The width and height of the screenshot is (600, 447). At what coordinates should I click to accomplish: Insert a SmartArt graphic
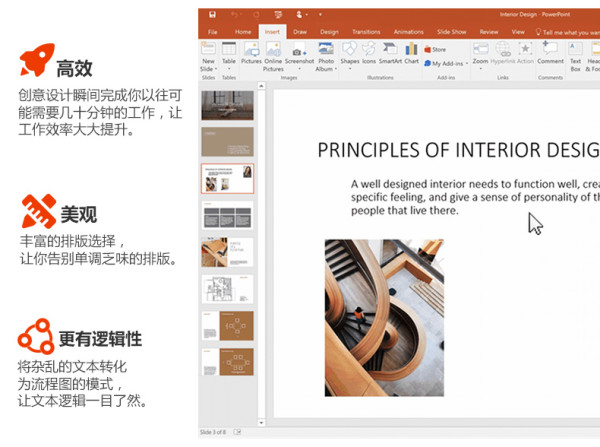coord(390,52)
